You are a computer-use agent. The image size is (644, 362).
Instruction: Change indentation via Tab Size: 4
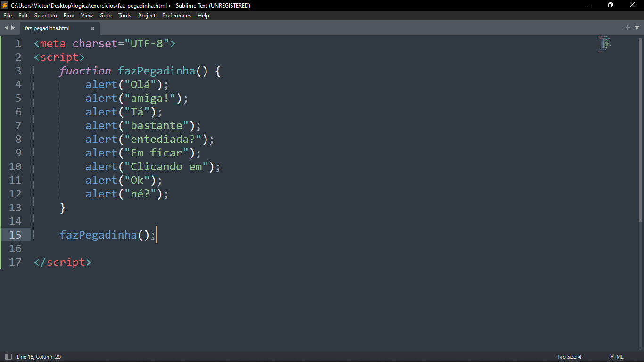(x=570, y=357)
